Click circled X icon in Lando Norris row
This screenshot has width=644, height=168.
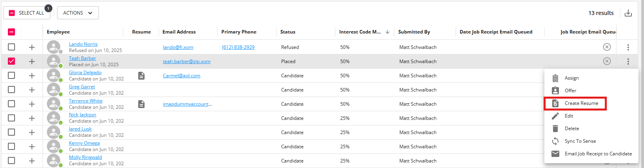pos(607,47)
